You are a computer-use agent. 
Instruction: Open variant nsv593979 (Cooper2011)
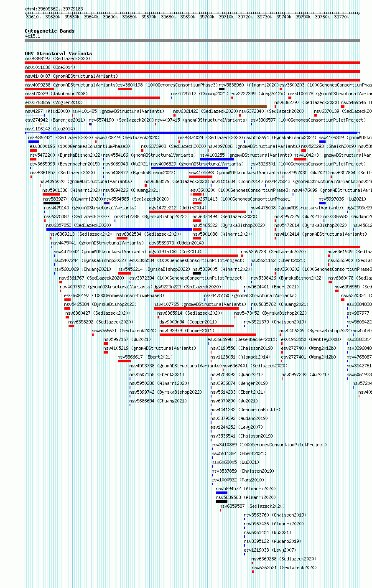click(187, 331)
